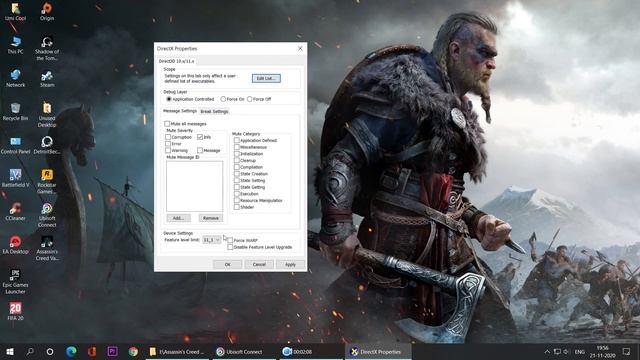Image resolution: width=640 pixels, height=360 pixels.
Task: Uncheck the Info severity checkbox
Action: (200, 137)
